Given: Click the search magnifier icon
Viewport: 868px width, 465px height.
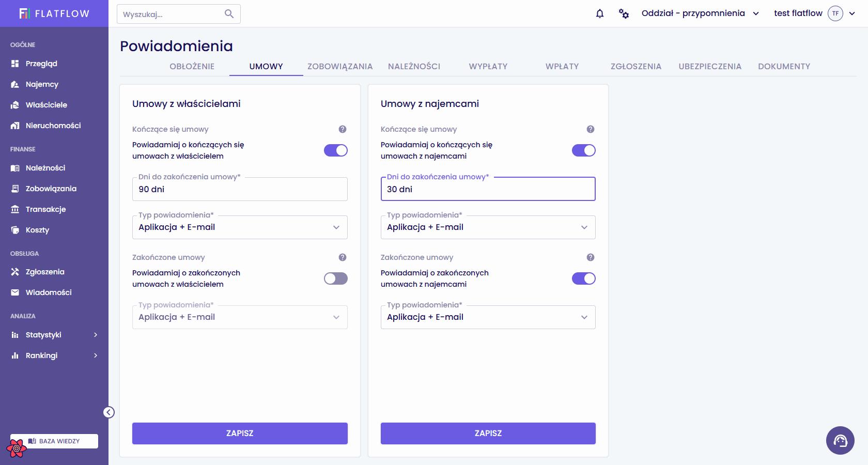Looking at the screenshot, I should click(x=229, y=14).
